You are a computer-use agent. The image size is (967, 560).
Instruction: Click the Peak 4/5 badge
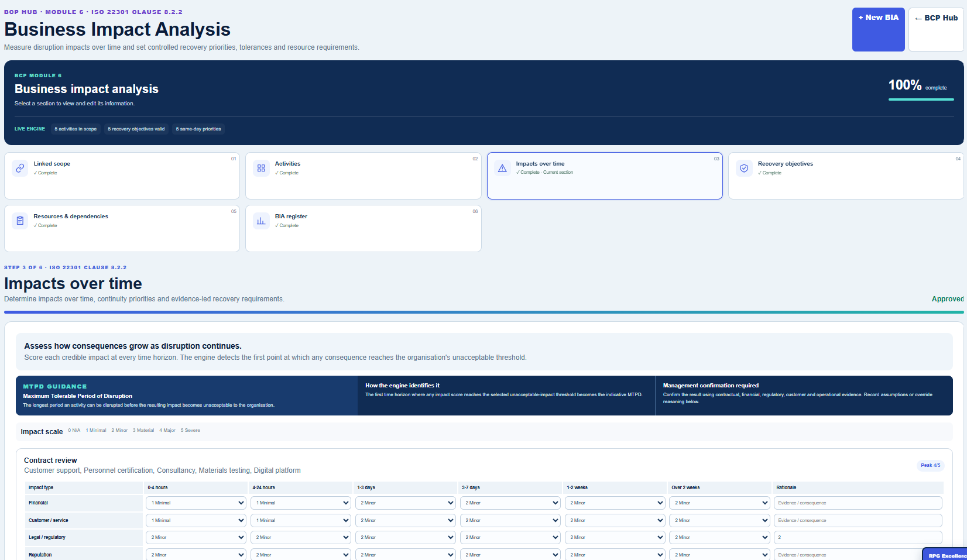click(x=931, y=466)
